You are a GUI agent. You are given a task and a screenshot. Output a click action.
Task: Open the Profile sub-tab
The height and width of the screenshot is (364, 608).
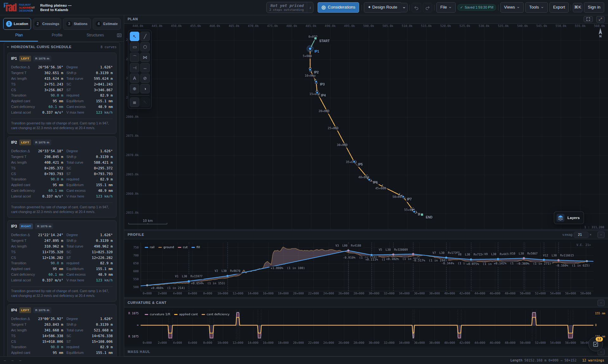point(57,35)
